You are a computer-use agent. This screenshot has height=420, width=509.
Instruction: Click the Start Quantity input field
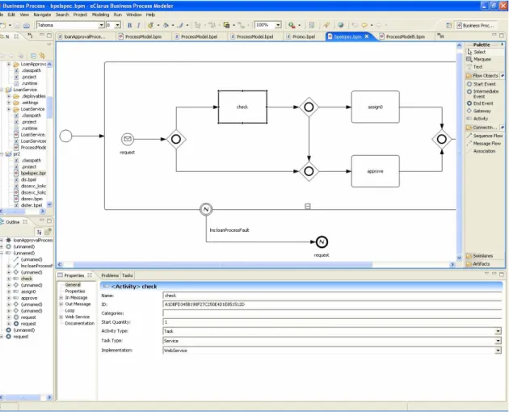(332, 322)
